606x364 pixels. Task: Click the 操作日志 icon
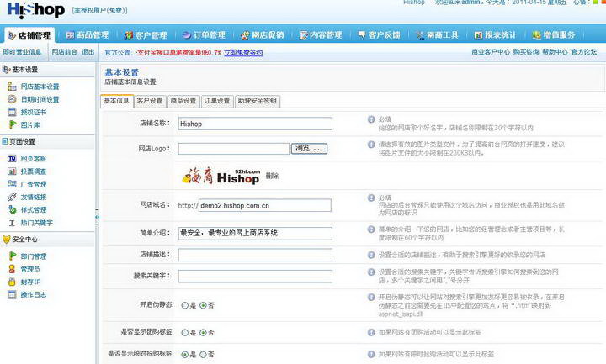[x=12, y=294]
